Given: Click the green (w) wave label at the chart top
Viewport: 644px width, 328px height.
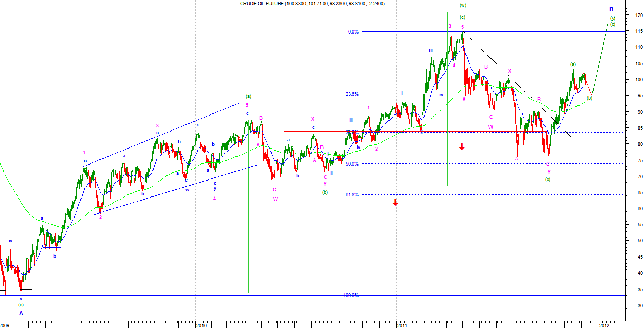Looking at the screenshot, I should click(462, 6).
